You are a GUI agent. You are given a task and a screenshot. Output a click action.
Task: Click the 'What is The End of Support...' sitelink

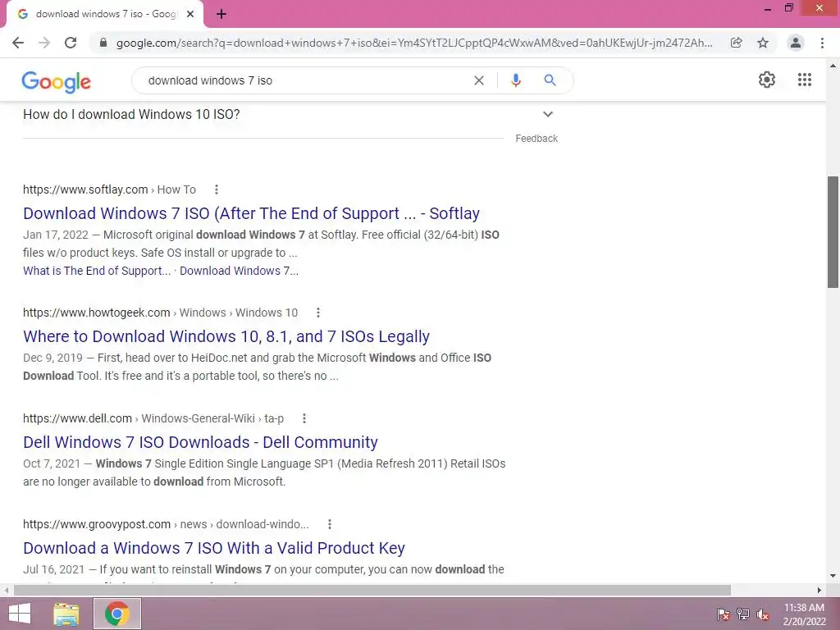pyautogui.click(x=97, y=271)
